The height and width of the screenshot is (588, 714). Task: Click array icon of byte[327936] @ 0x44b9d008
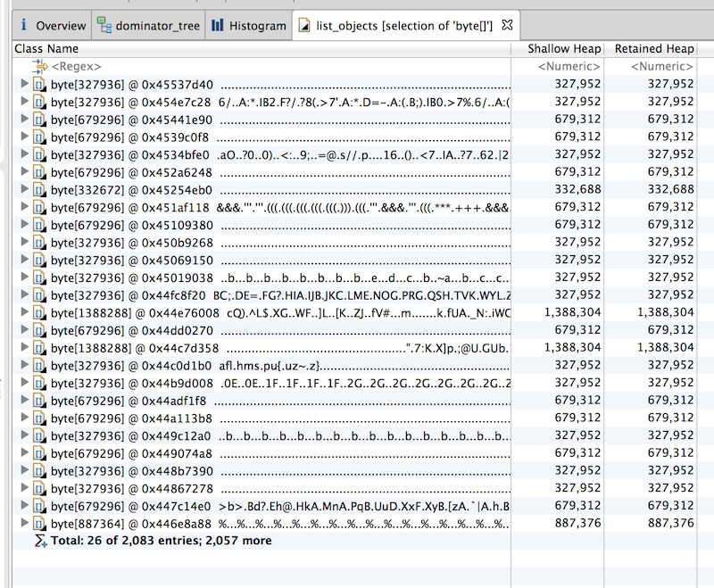pyautogui.click(x=39, y=383)
